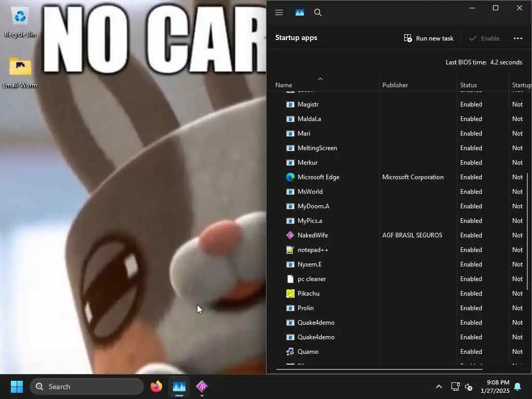Click the notepad++ icon
Image resolution: width=532 pixels, height=399 pixels.
click(290, 250)
